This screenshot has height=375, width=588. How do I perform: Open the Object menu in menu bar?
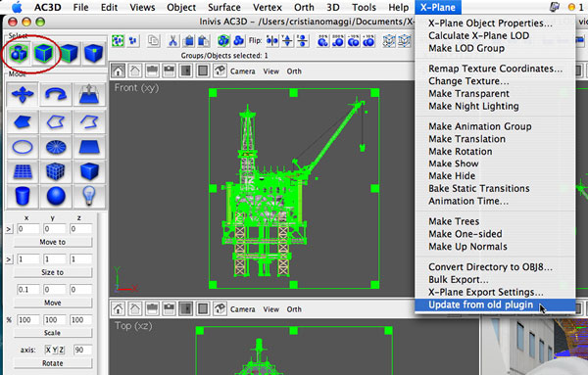[x=181, y=7]
